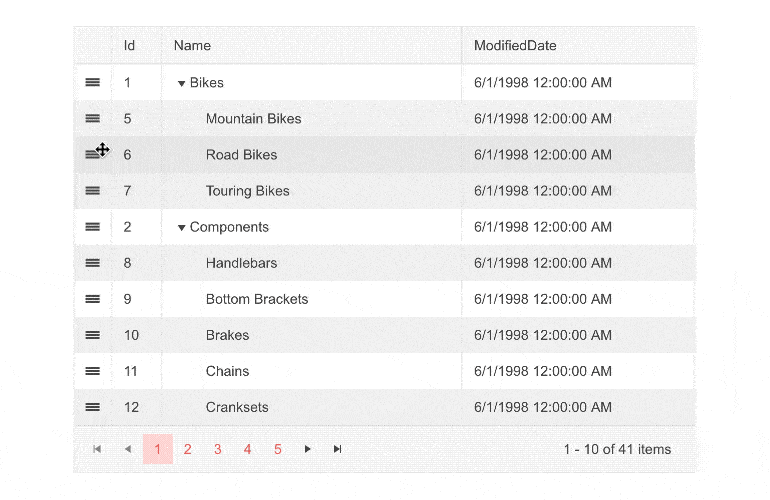Jump to the last page

click(x=337, y=449)
